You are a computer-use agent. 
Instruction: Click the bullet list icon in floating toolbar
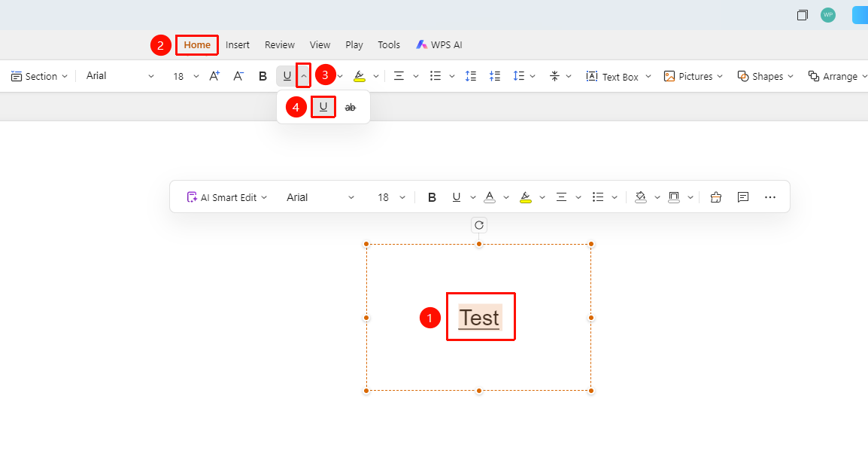tap(598, 197)
